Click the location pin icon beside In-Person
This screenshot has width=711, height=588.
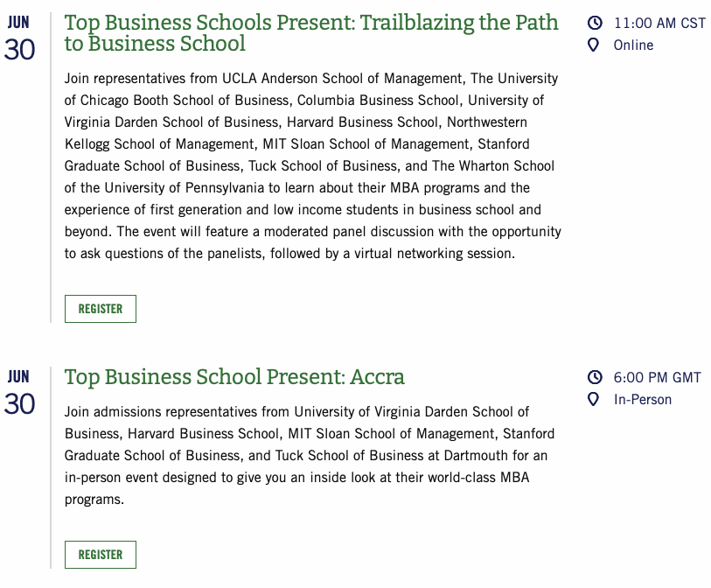(x=593, y=399)
